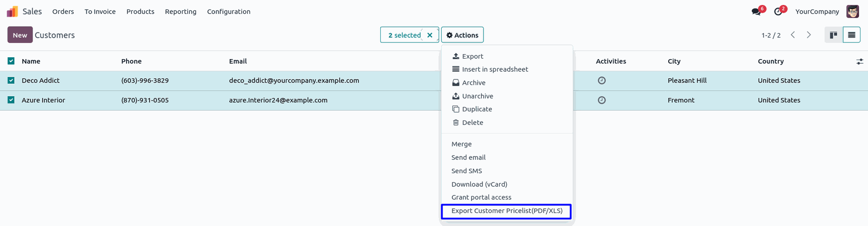The width and height of the screenshot is (868, 226).
Task: Clear the 2 selected records
Action: [430, 35]
